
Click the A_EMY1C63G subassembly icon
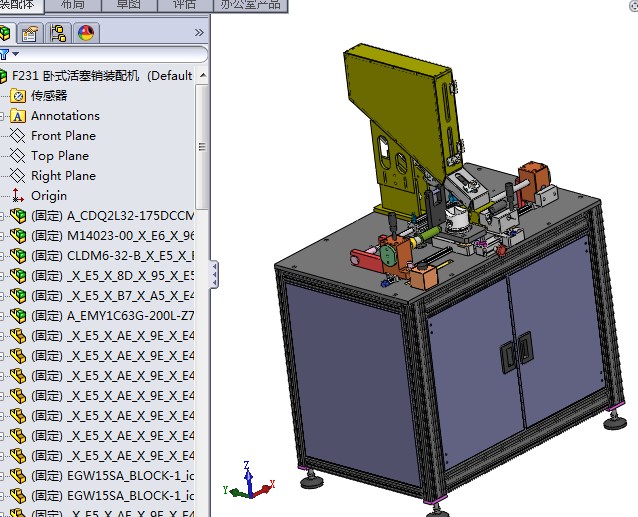[18, 315]
